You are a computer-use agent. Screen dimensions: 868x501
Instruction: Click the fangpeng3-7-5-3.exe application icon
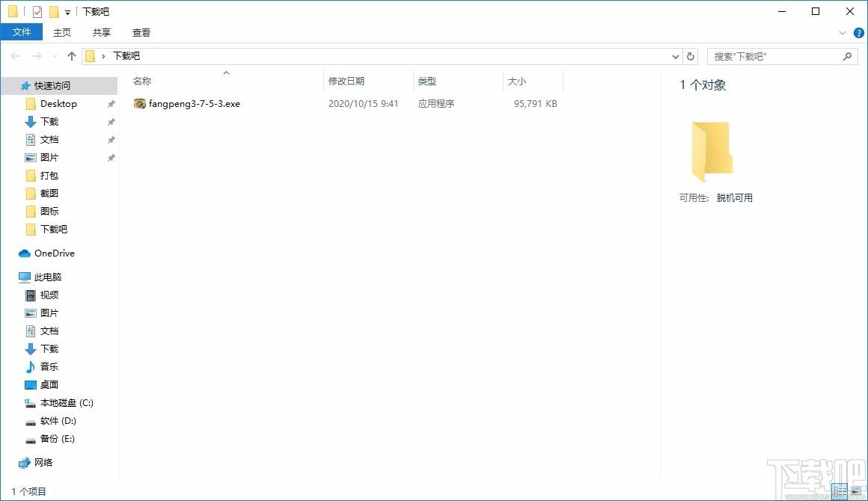139,103
